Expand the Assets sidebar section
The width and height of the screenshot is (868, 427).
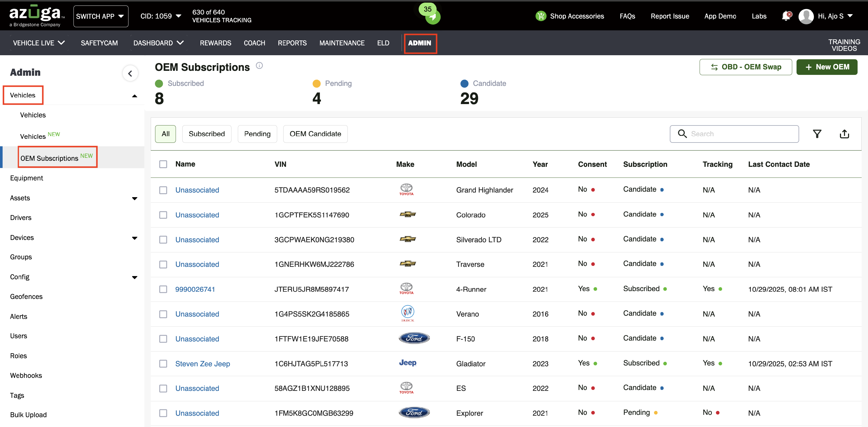point(134,198)
